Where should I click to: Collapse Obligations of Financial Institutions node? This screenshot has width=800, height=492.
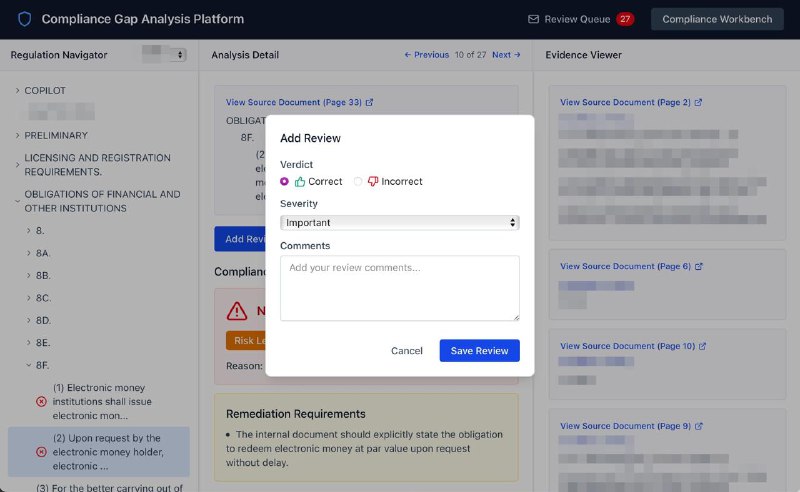click(x=17, y=201)
